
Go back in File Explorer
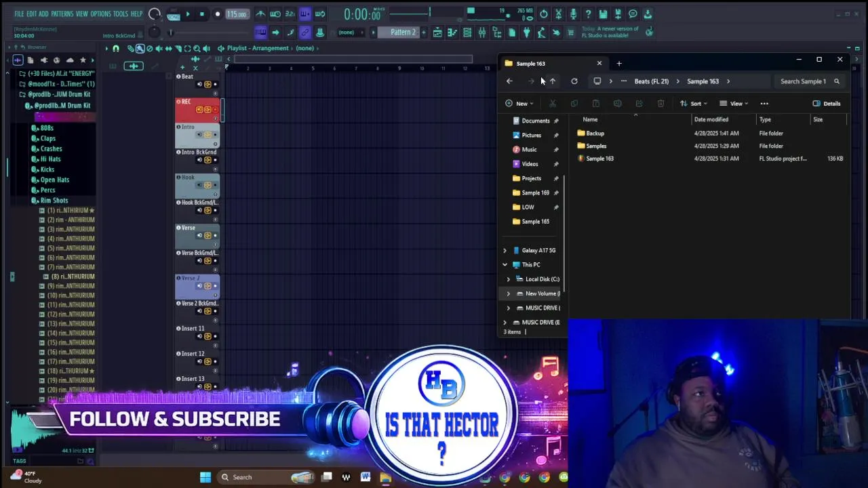[x=509, y=81]
